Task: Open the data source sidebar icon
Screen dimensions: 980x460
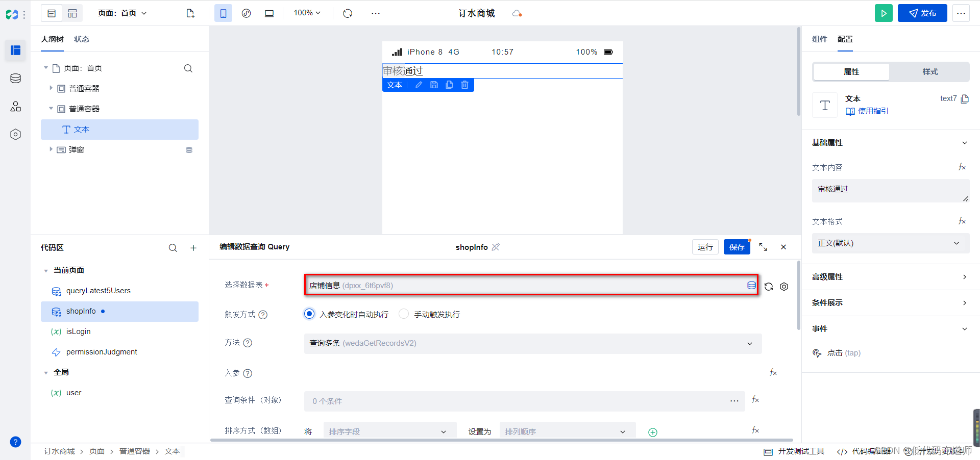Action: click(x=16, y=79)
